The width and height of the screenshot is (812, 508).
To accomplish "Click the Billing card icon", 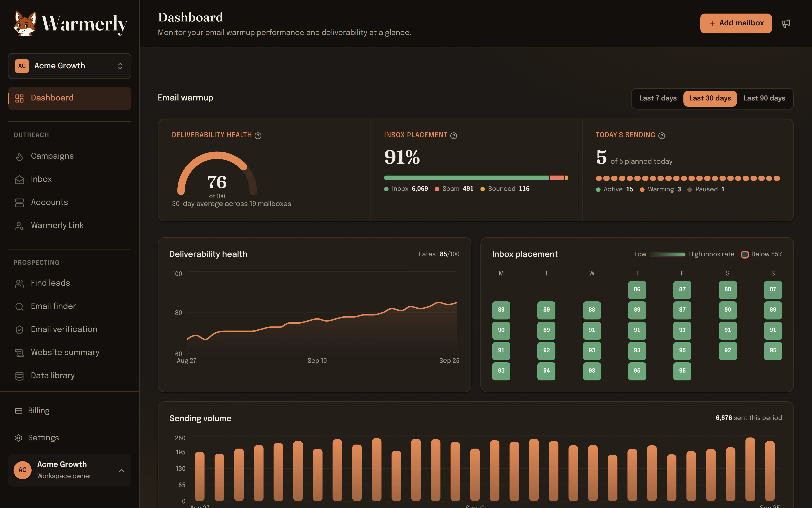I will tap(18, 411).
